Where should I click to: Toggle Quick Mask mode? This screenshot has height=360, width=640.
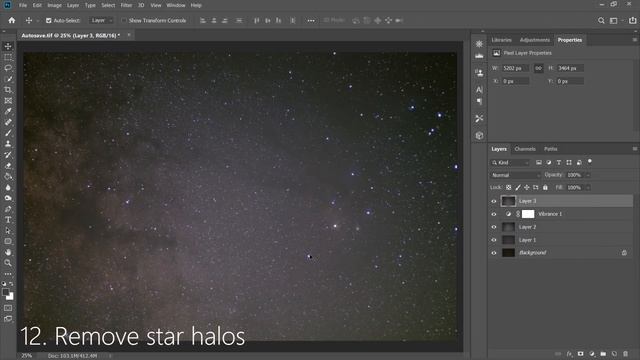point(8,308)
